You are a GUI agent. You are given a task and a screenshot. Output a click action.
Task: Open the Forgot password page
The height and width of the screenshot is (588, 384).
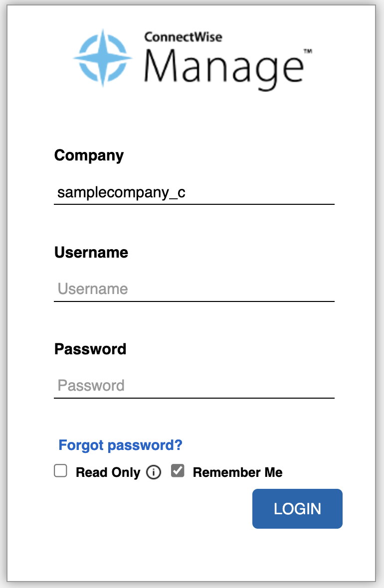(x=120, y=445)
